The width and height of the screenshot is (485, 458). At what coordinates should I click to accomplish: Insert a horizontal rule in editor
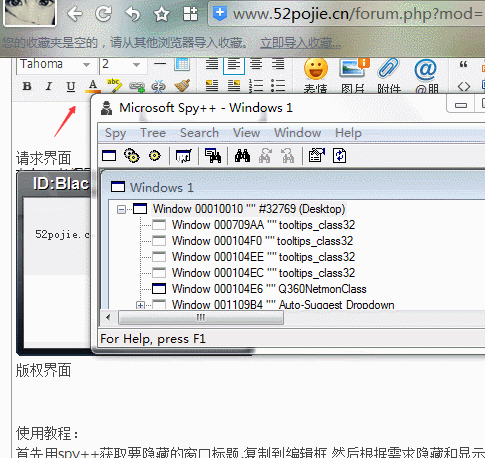point(160,63)
